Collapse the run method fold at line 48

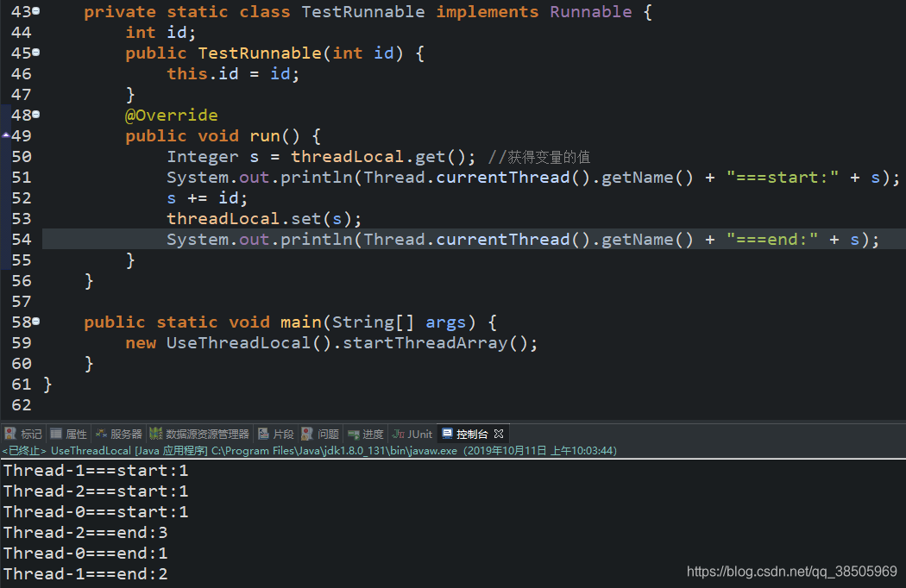tap(36, 115)
